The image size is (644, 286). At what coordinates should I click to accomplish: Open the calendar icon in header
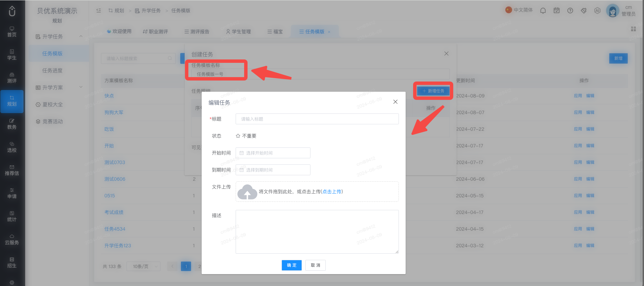coord(557,11)
